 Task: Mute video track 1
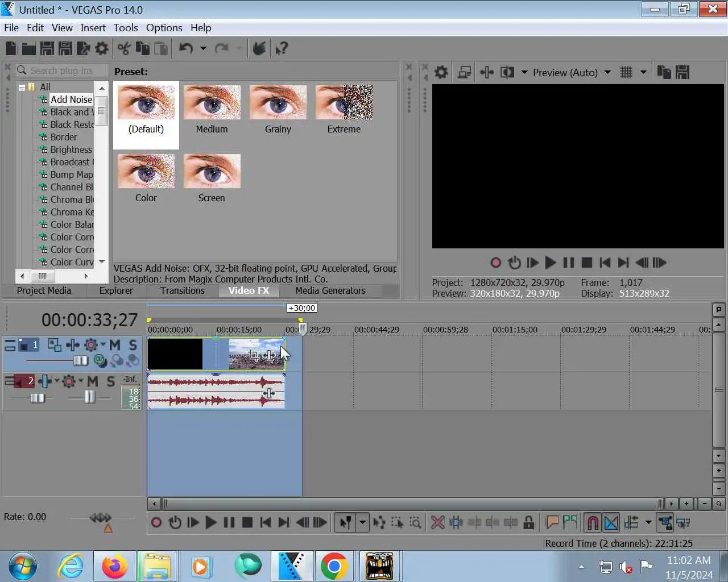click(115, 344)
